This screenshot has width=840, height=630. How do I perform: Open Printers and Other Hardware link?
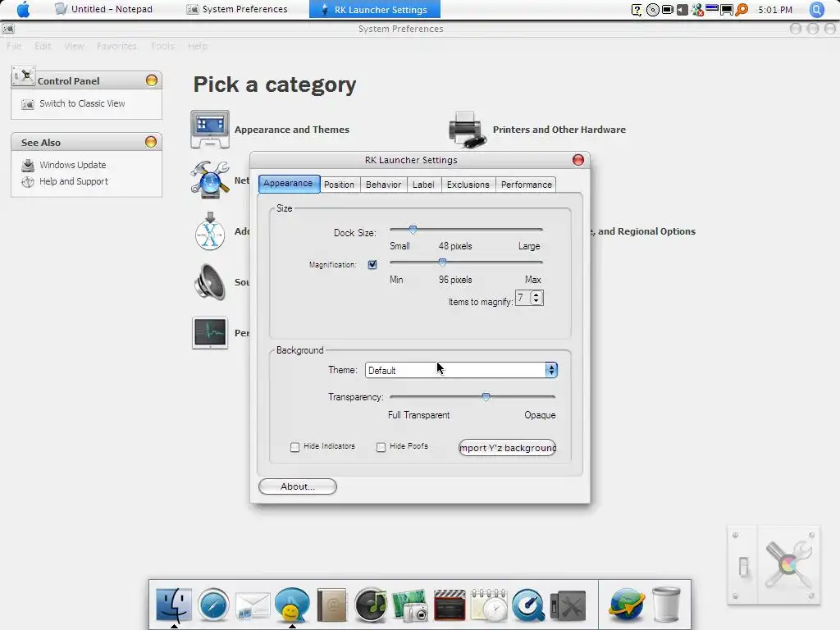click(559, 130)
